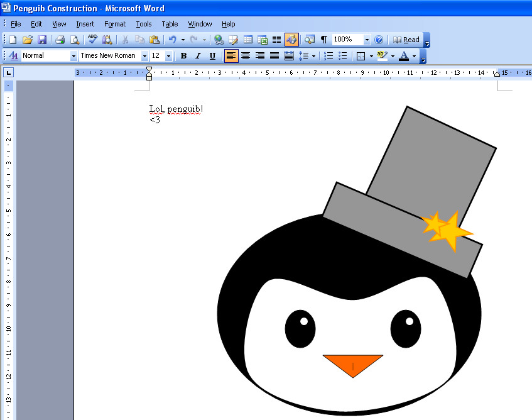The width and height of the screenshot is (532, 420).
Task: Select the Print Preview tool
Action: (75, 39)
